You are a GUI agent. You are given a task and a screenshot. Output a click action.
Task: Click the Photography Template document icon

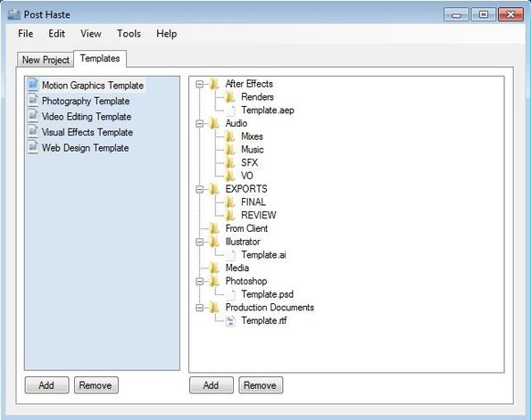33,100
